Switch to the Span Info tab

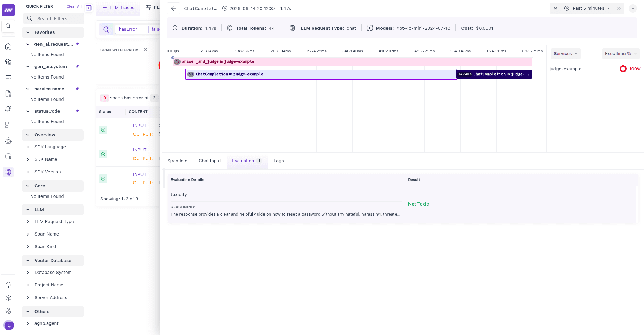(x=177, y=161)
